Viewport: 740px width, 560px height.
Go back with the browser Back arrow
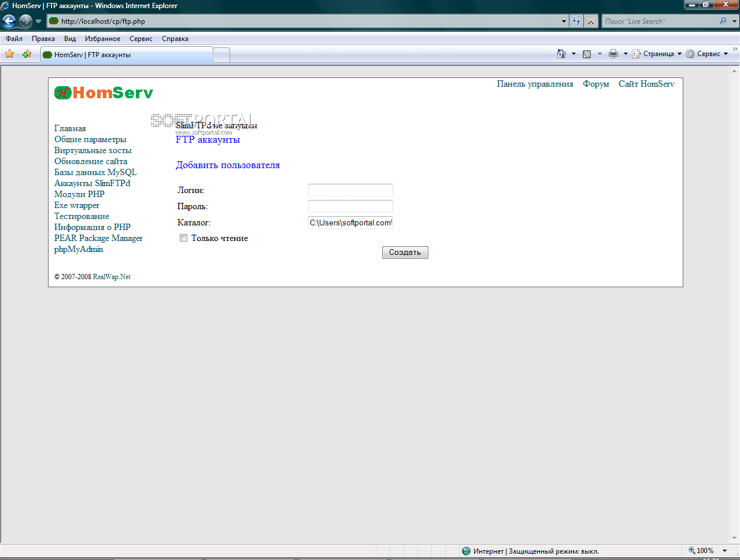click(x=9, y=21)
